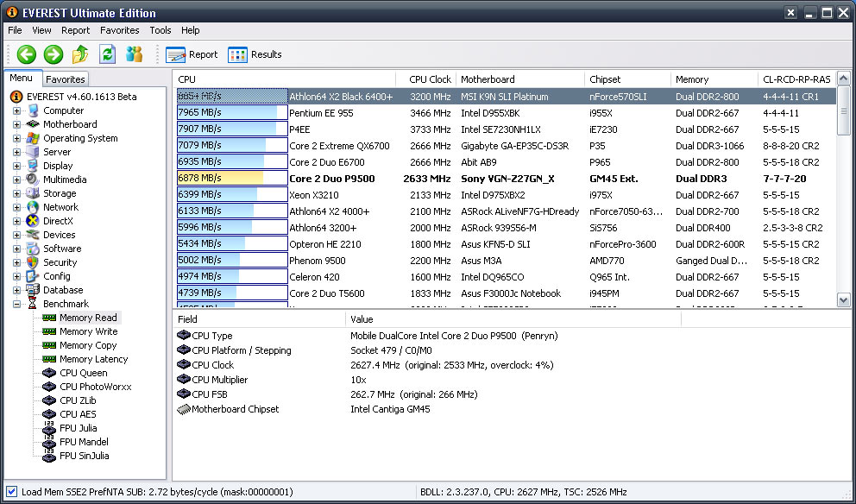856x504 pixels.
Task: Sort by the CPU Clock column header
Action: [x=425, y=79]
